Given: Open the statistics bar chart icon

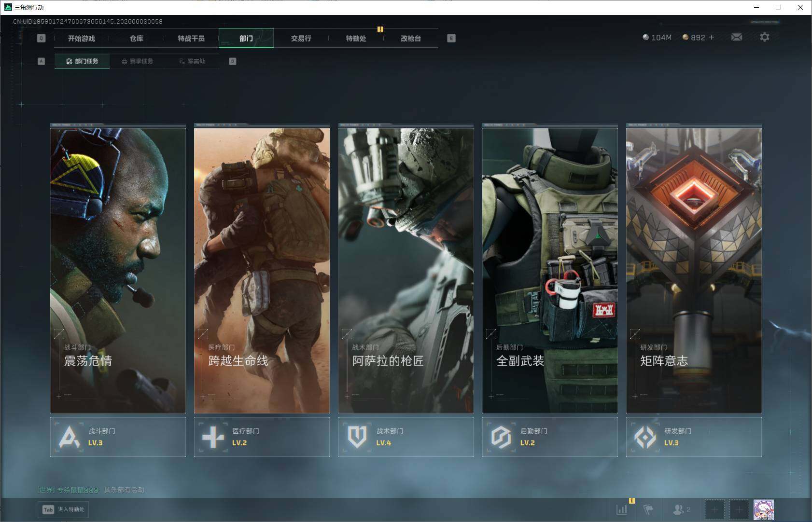Looking at the screenshot, I should [x=622, y=509].
